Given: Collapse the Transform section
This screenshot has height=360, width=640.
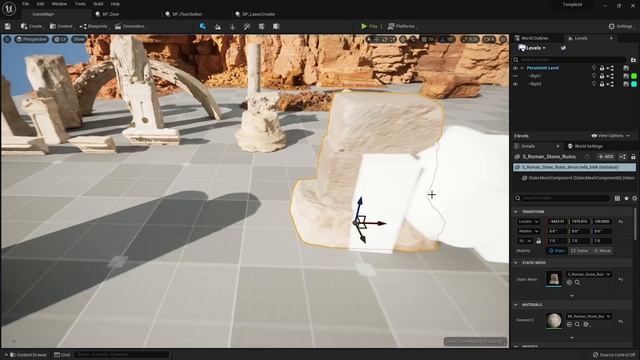Looking at the screenshot, I should (x=516, y=212).
